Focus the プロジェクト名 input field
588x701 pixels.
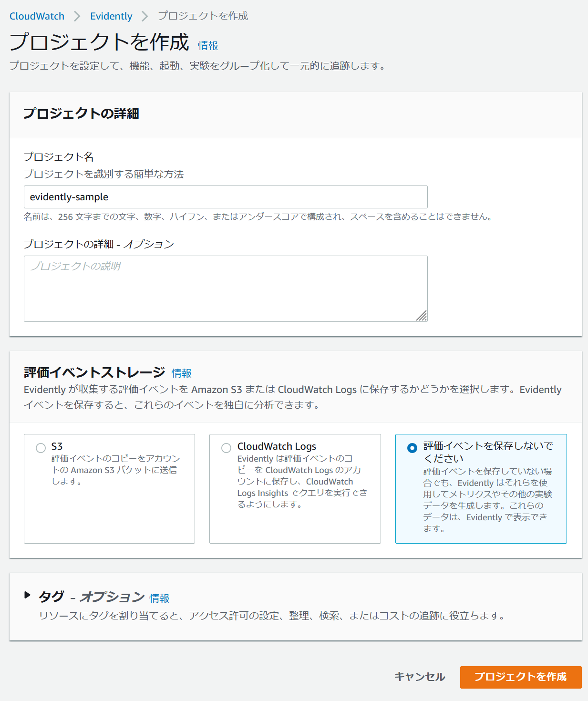(225, 197)
